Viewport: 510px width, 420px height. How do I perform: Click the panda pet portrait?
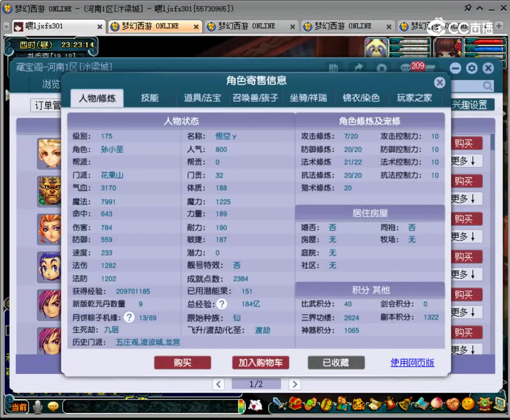point(376,48)
